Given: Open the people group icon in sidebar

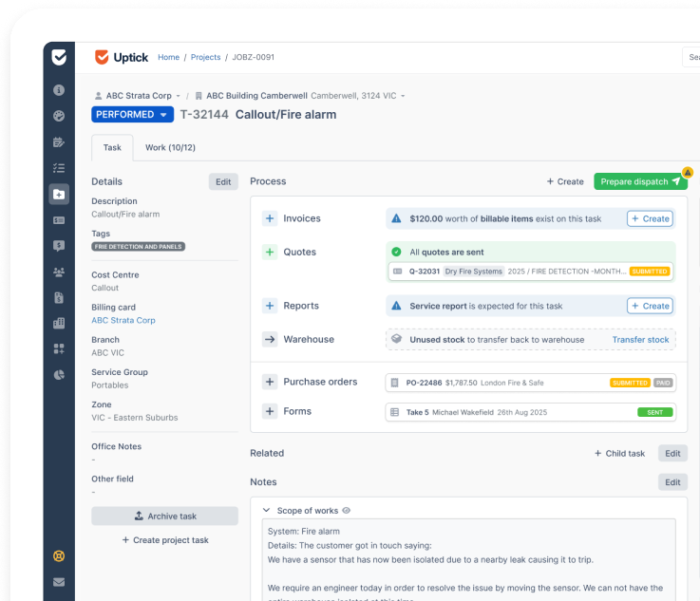Looking at the screenshot, I should pos(59,272).
